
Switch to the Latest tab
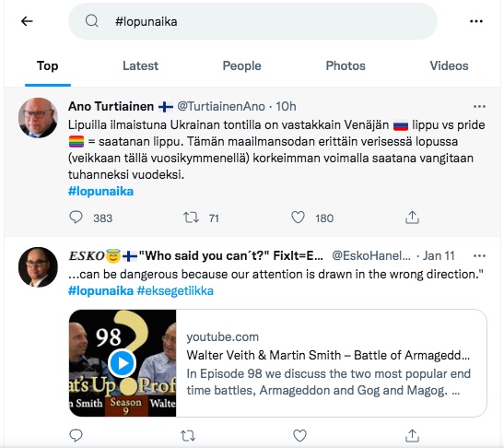point(140,66)
